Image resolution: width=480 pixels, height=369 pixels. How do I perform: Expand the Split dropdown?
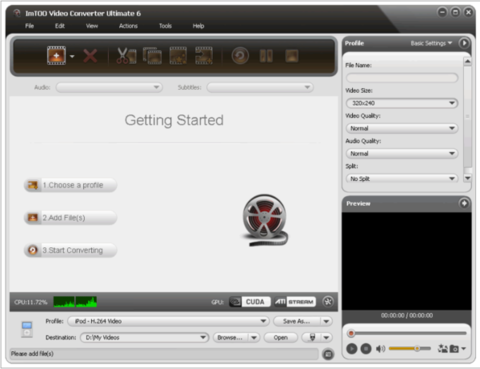[402, 179]
